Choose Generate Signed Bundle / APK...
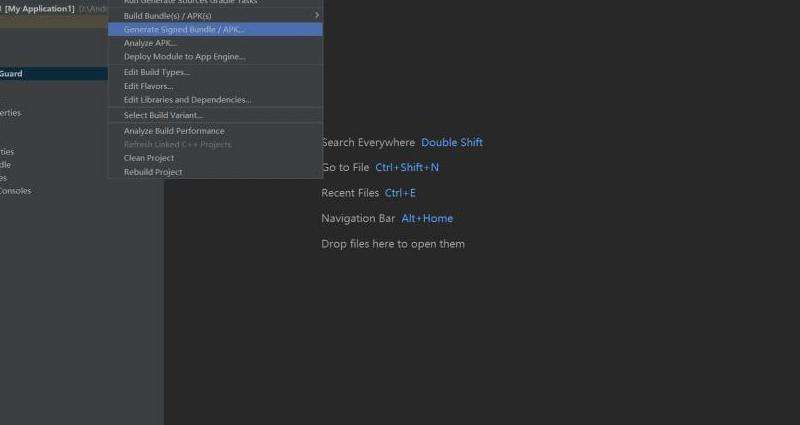Viewport: 800px width, 425px height. [x=215, y=30]
